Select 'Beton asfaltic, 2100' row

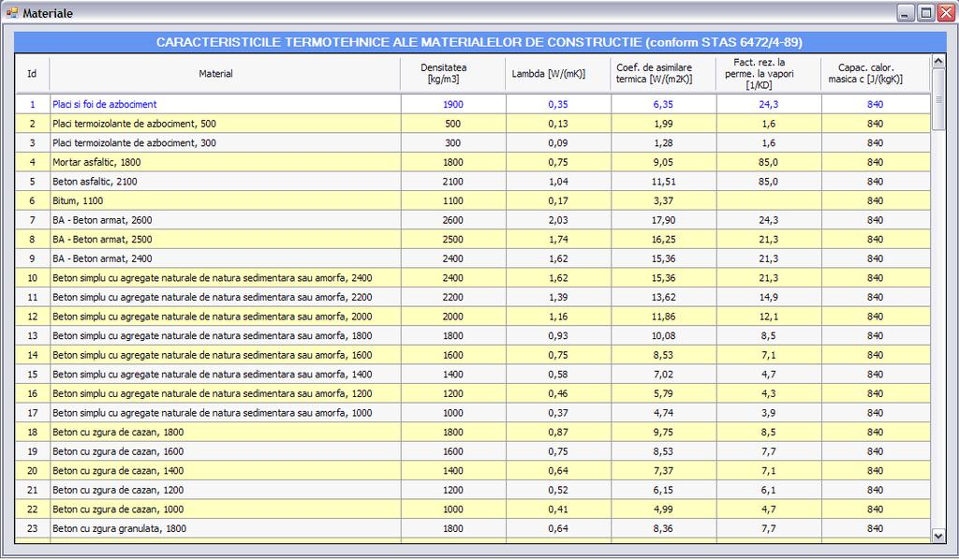(x=472, y=182)
